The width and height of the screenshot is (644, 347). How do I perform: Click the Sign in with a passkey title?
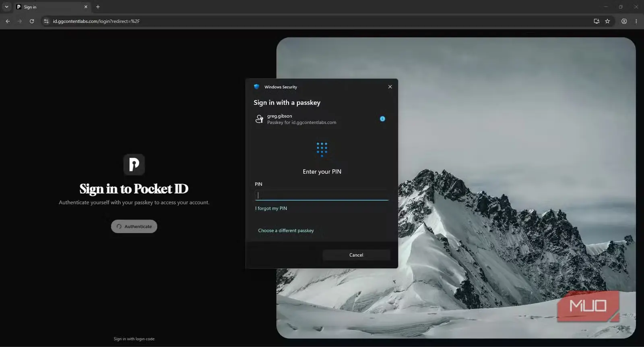(287, 102)
